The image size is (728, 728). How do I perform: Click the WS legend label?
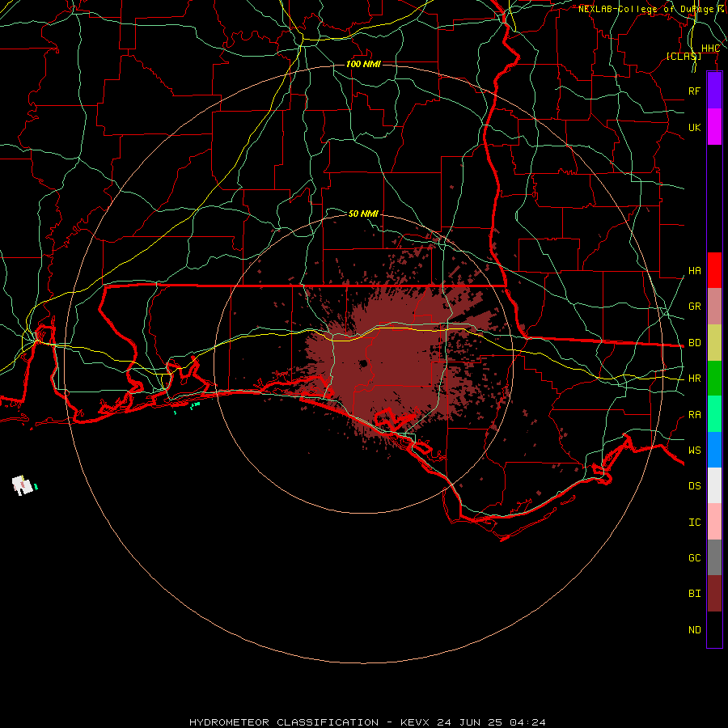pyautogui.click(x=694, y=451)
